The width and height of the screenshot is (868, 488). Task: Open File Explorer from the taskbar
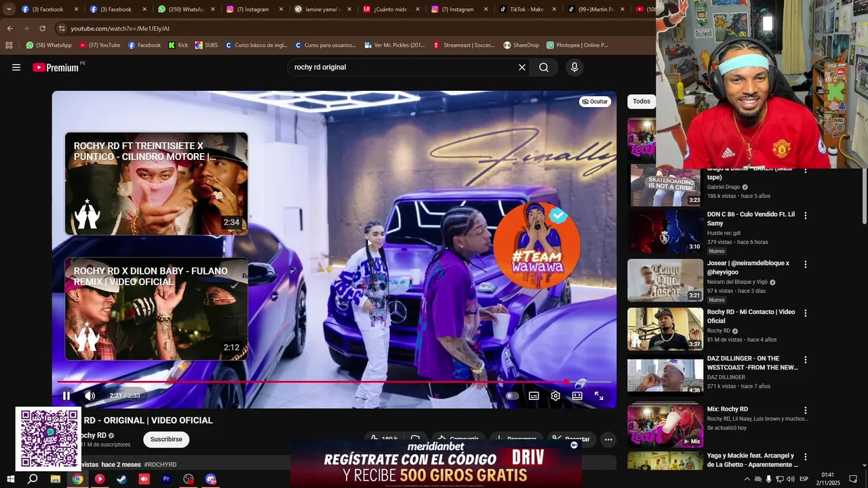click(x=56, y=479)
